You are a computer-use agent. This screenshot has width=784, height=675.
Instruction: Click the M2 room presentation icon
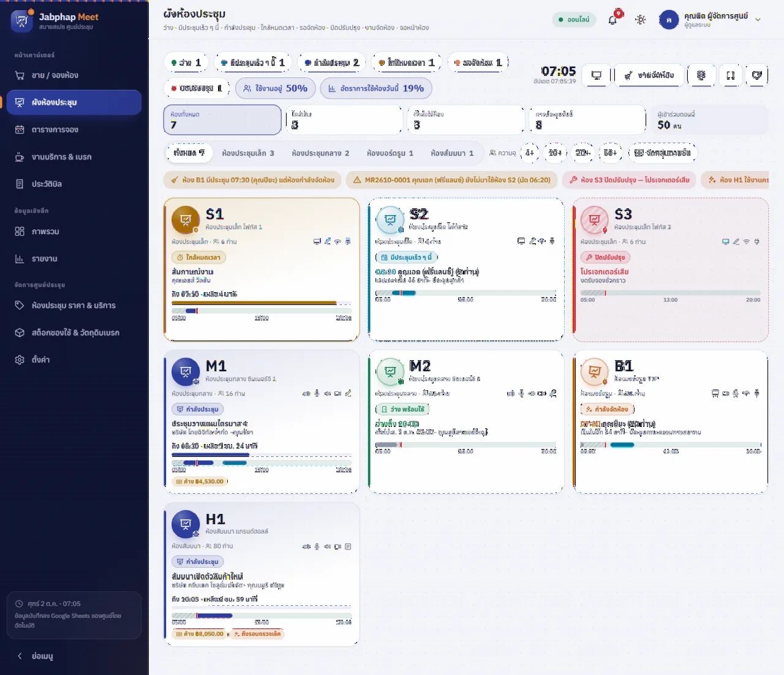390,371
